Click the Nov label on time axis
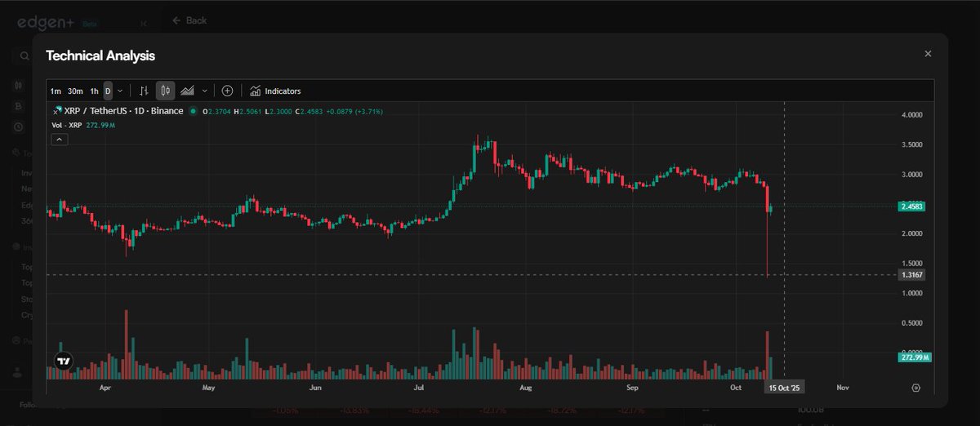 coord(843,388)
